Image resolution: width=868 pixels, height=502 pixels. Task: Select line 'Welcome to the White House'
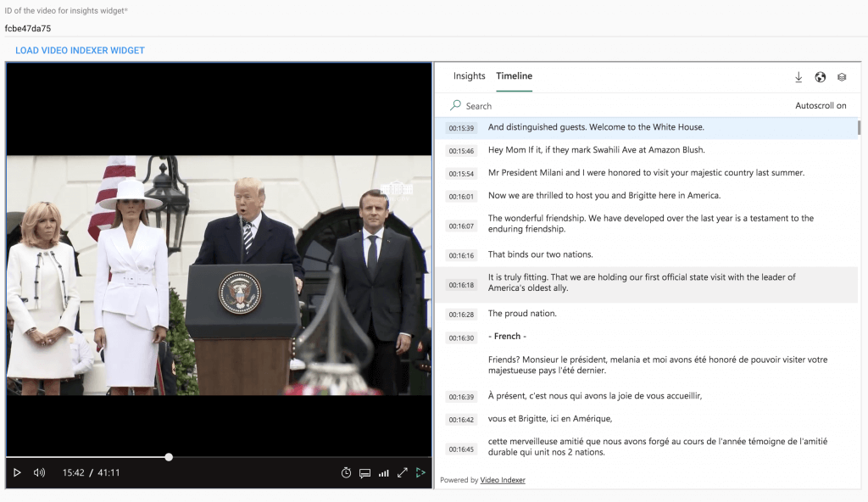[596, 127]
